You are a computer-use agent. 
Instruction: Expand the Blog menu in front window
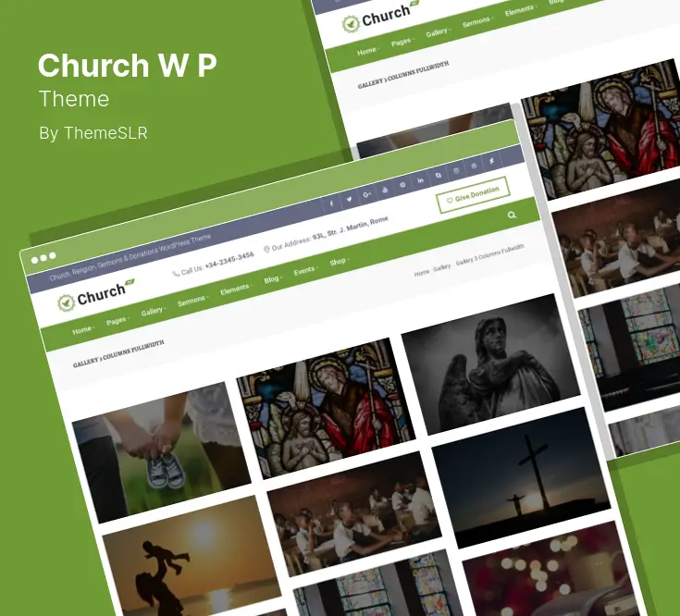(272, 279)
